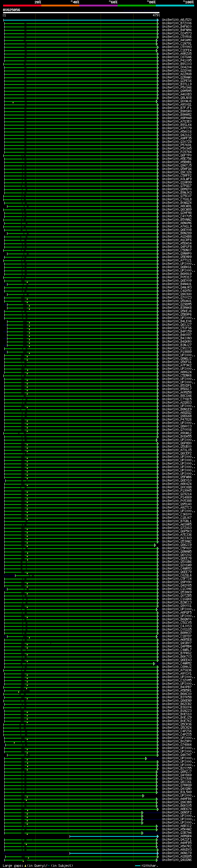Screen dimensions: 197x868
Task: Select hit UniRef100_Q4P1F8
Action: pos(177,247)
